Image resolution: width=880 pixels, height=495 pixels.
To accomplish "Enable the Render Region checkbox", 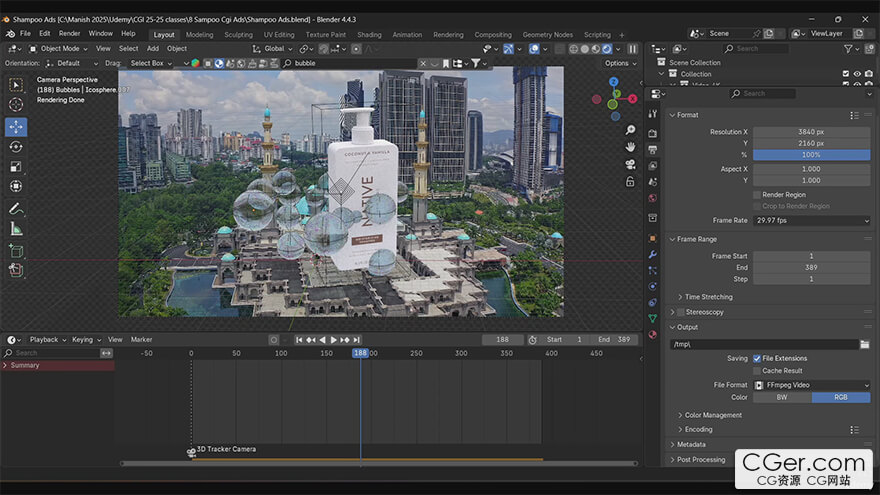I will click(757, 195).
